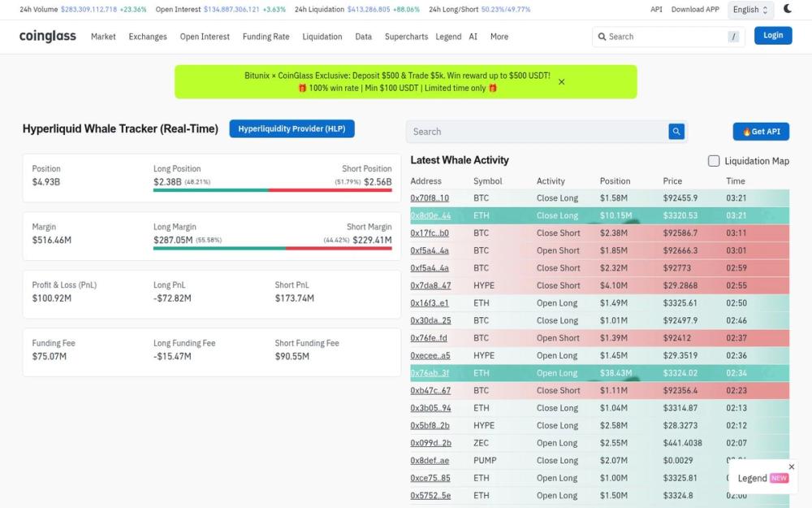Open address 0x3b05..94

[430, 409]
